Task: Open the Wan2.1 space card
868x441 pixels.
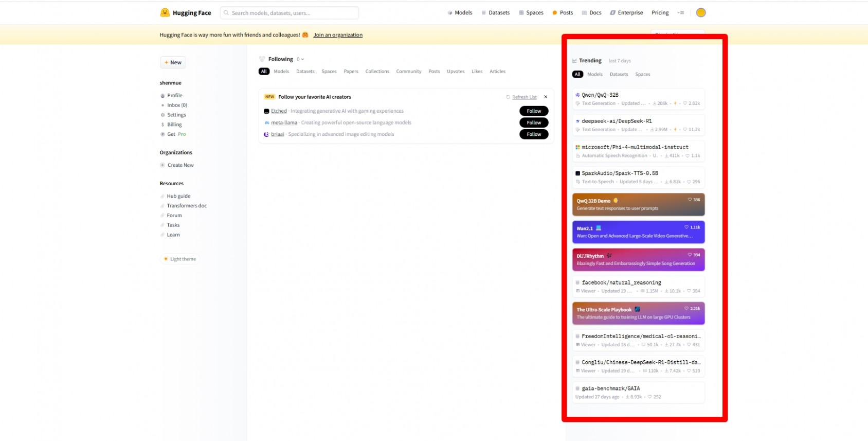Action: coord(638,232)
